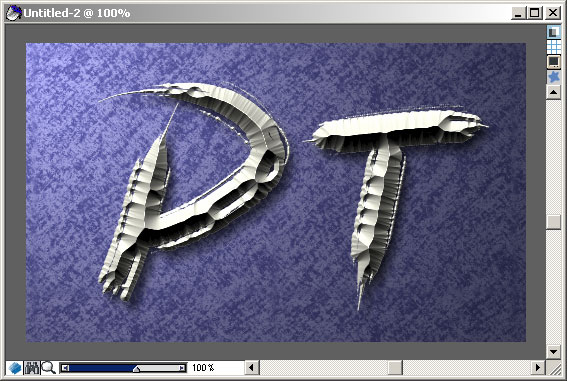
Task: Click the zoom slider triangle handle
Action: 136,368
